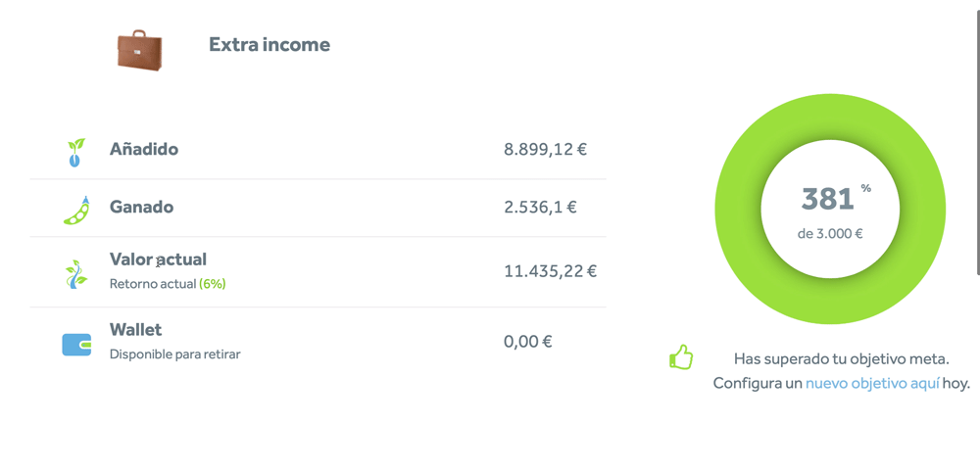Click the 11.435,22 € current value

tap(551, 271)
